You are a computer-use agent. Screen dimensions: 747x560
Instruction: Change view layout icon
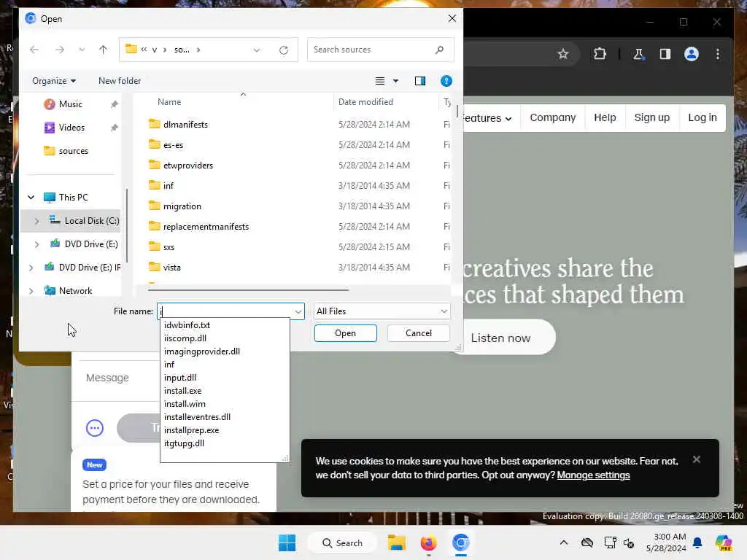(379, 81)
